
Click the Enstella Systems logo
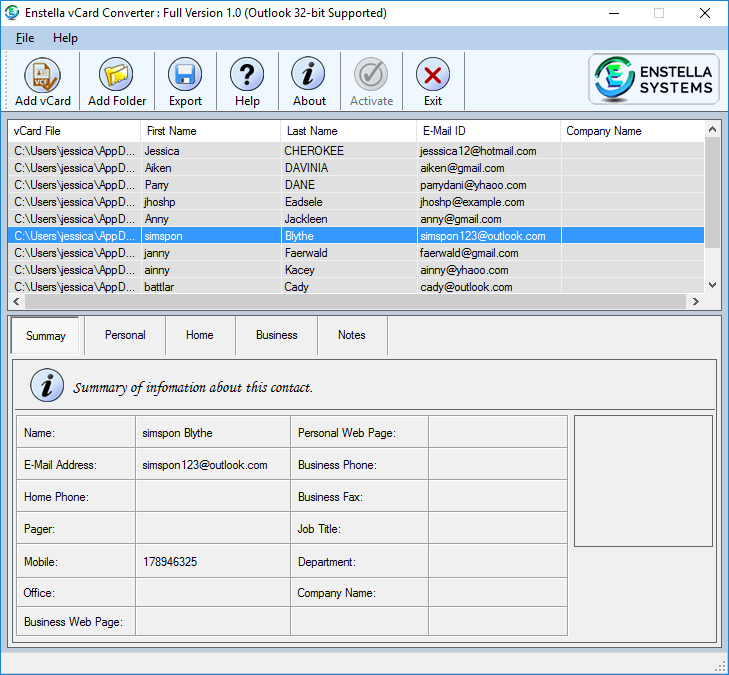(654, 79)
